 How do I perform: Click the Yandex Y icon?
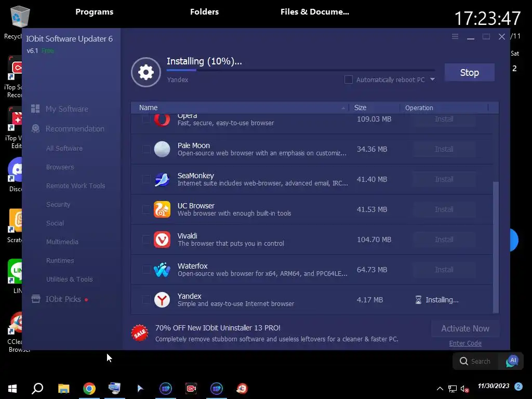coord(162,300)
